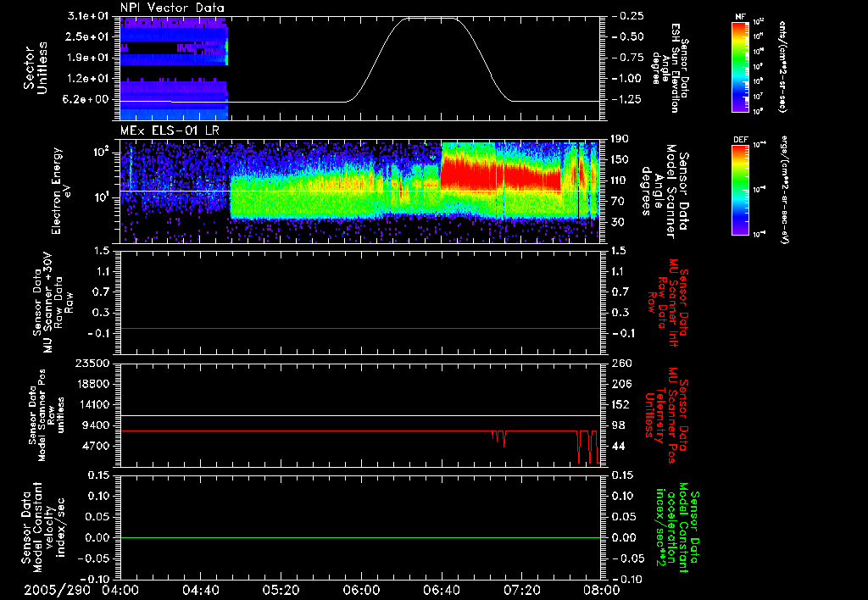Click the "05:20" time tick label
868x600 pixels.
(281, 591)
